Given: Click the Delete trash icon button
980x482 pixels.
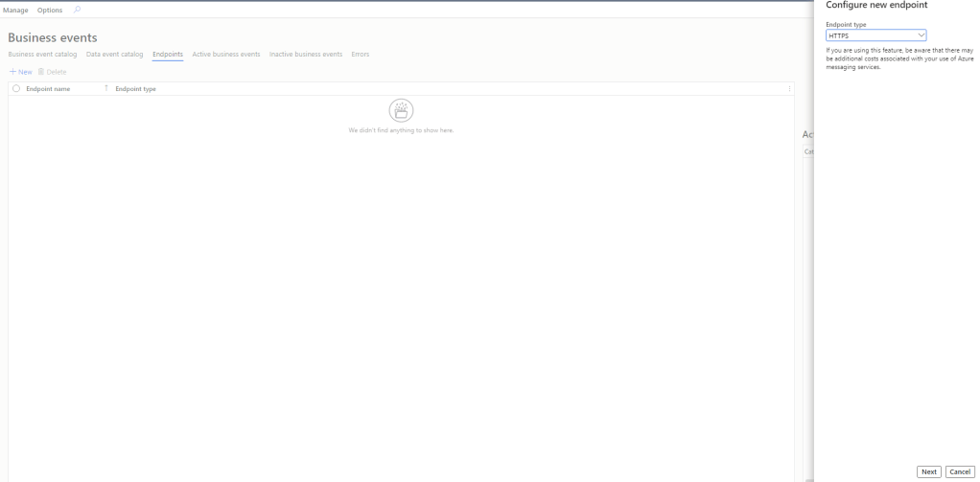Looking at the screenshot, I should [x=53, y=72].
